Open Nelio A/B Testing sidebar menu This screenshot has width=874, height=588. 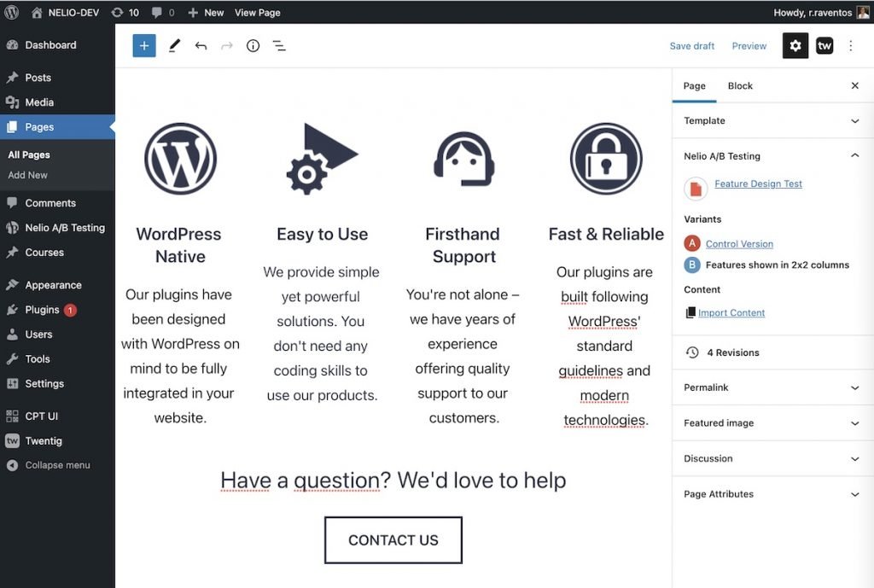[x=57, y=227]
